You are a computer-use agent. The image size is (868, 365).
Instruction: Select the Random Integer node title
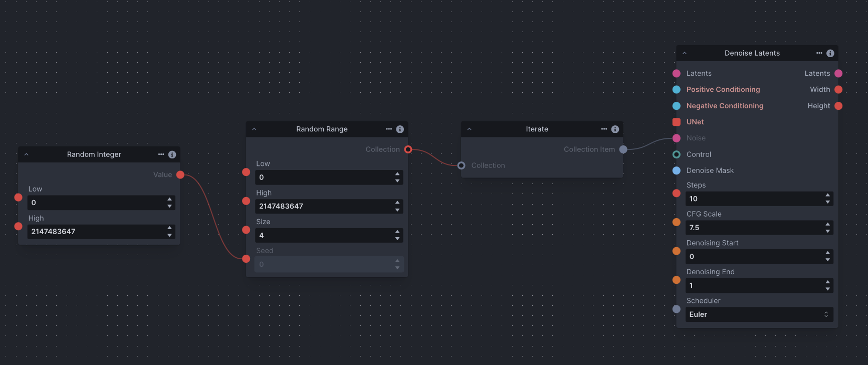94,154
